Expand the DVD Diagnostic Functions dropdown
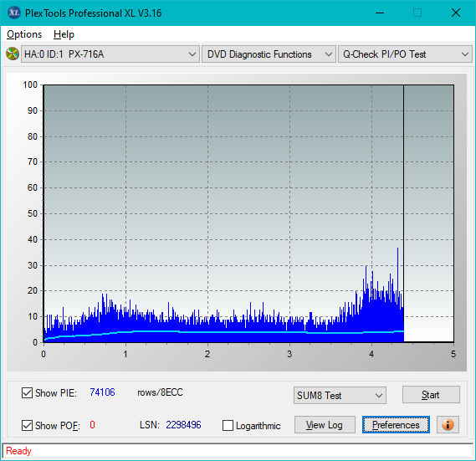Image resolution: width=476 pixels, height=461 pixels. [x=269, y=54]
